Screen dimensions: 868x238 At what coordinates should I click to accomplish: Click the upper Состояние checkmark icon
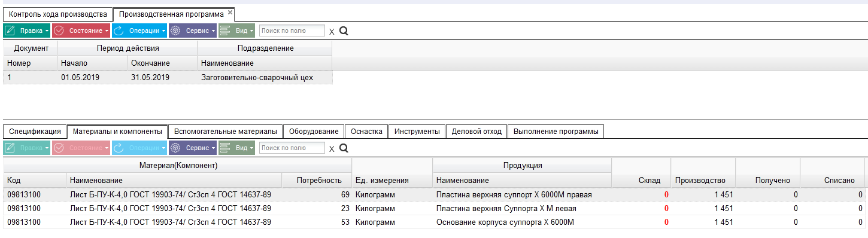coord(59,30)
